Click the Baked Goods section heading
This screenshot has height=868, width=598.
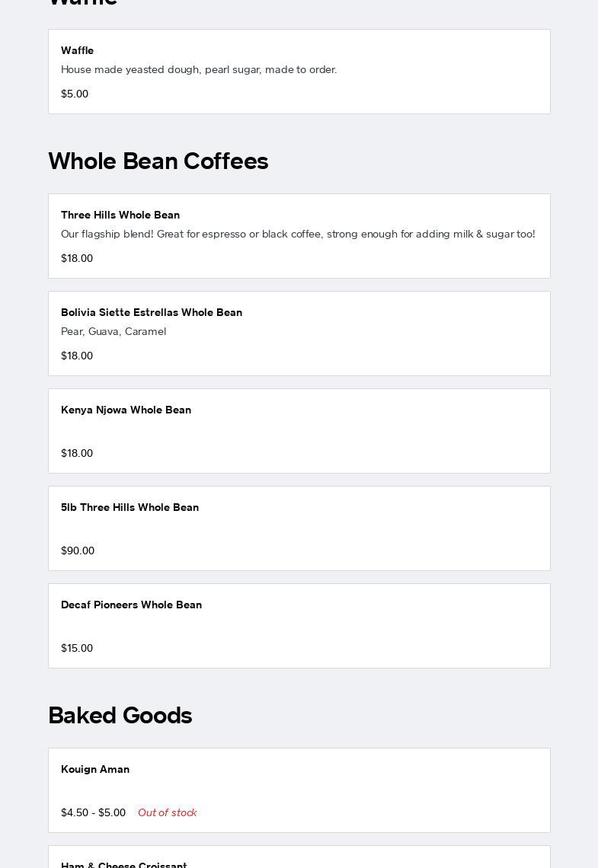pyautogui.click(x=120, y=716)
